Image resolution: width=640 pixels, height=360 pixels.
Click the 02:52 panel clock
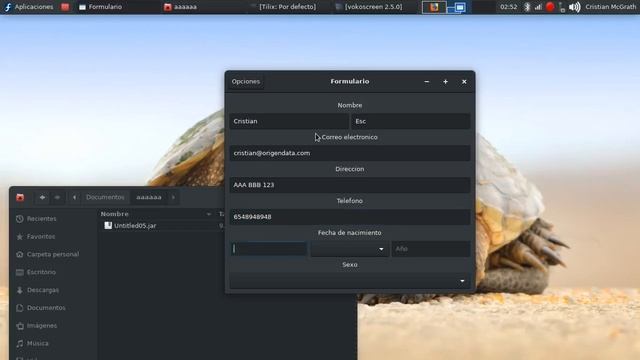tap(509, 7)
